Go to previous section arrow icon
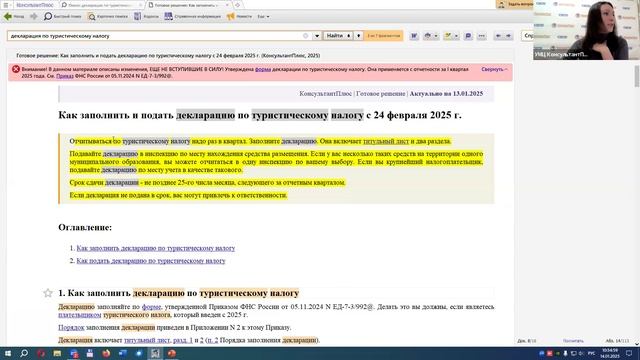 (x=498, y=36)
